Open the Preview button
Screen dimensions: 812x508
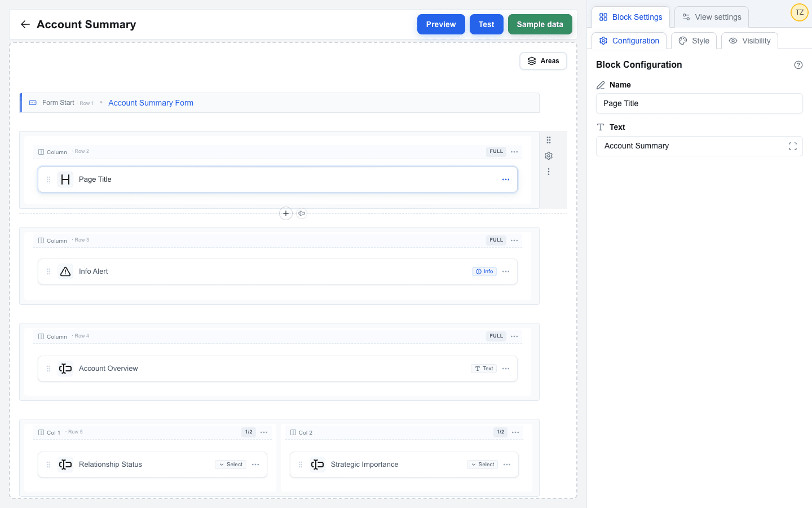441,24
